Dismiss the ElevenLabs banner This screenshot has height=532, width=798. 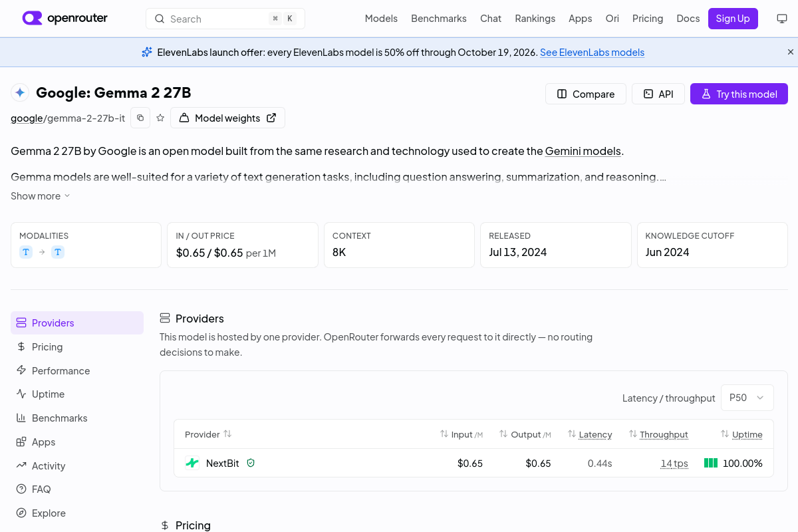[x=791, y=52]
